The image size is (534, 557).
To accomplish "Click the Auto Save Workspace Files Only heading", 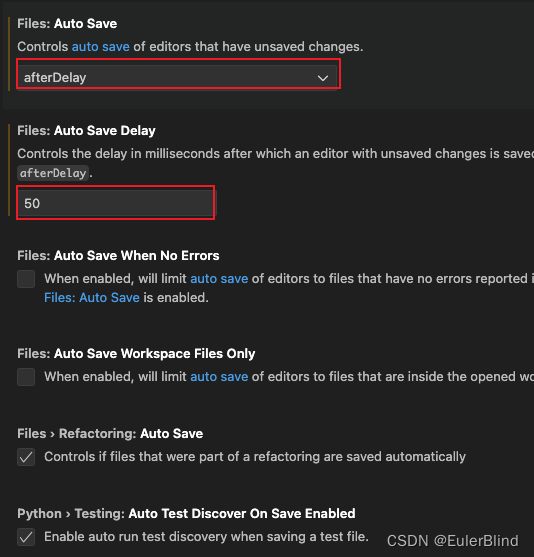I will click(x=136, y=354).
